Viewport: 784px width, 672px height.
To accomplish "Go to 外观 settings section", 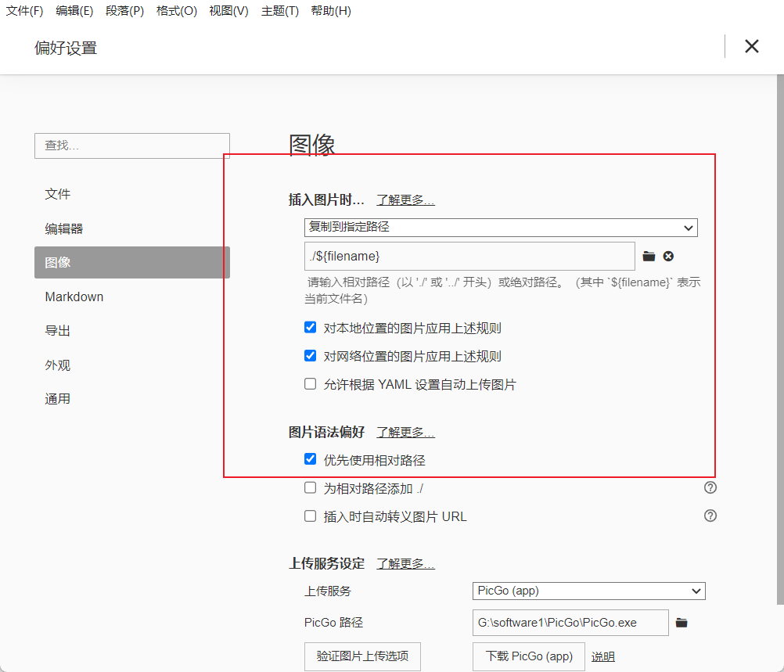I will 132,365.
